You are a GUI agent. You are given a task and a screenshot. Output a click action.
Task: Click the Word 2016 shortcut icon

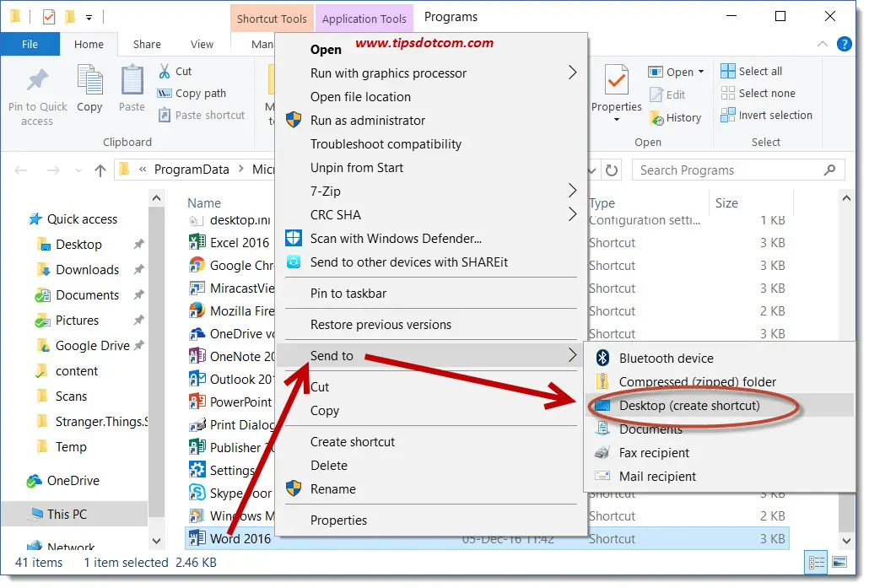coord(197,538)
